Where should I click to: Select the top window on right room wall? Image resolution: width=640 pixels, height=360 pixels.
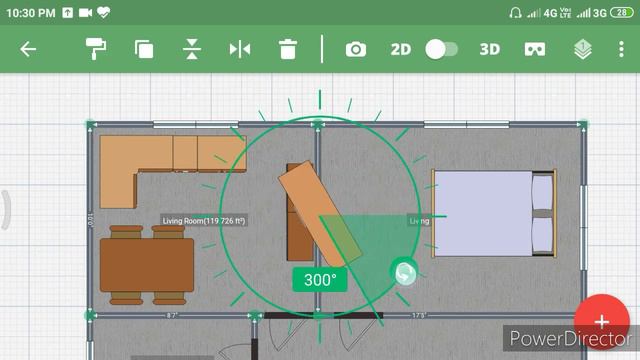pyautogui.click(x=467, y=124)
